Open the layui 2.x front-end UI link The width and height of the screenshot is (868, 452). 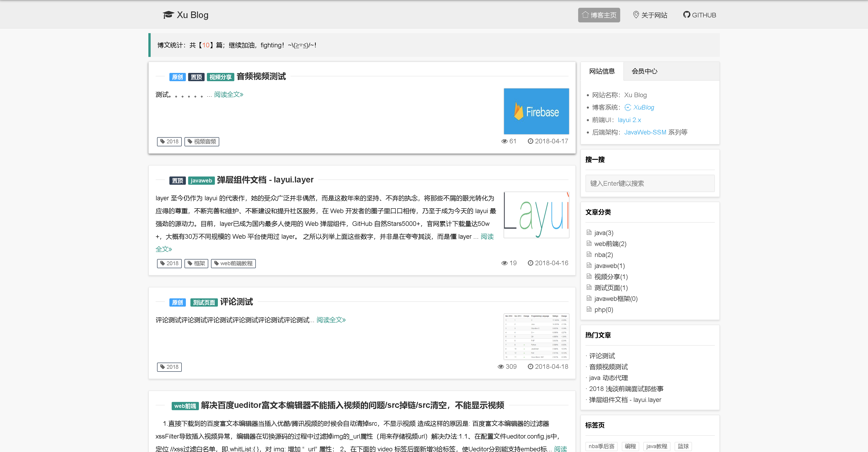[x=629, y=120]
